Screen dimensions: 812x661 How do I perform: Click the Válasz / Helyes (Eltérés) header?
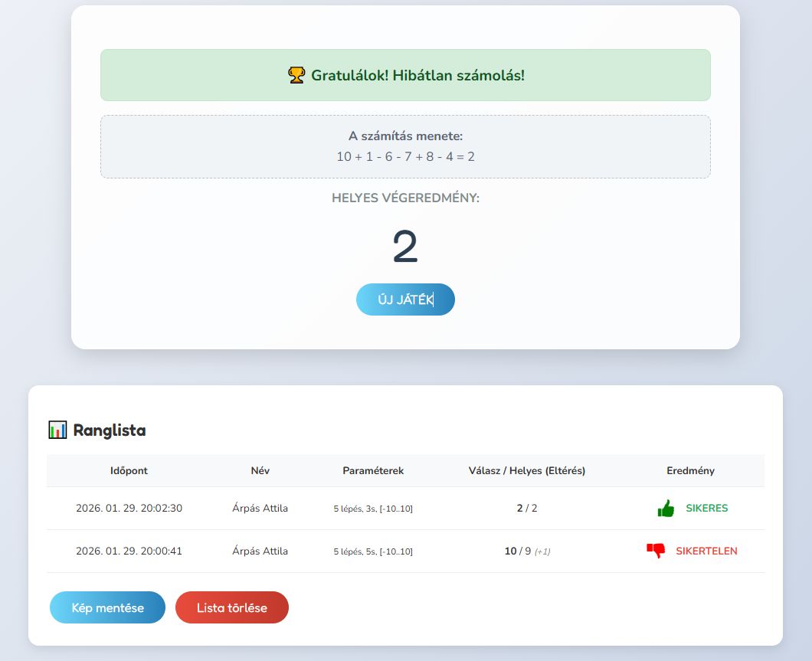point(527,470)
